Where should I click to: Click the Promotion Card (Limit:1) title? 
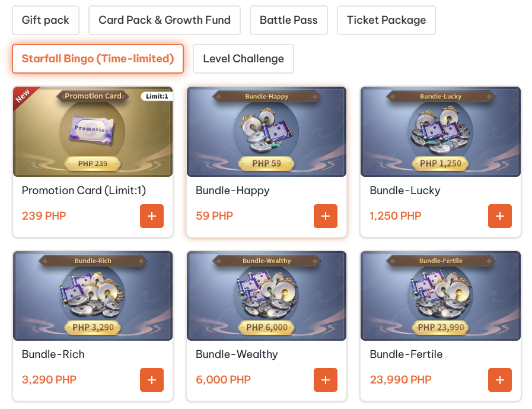tap(84, 191)
